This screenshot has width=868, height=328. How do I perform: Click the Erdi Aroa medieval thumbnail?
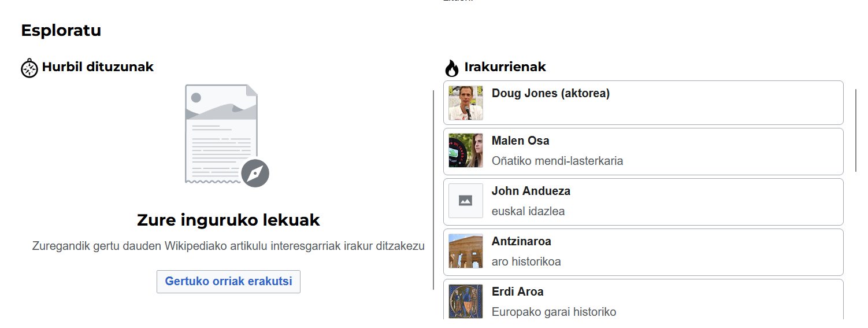(465, 301)
